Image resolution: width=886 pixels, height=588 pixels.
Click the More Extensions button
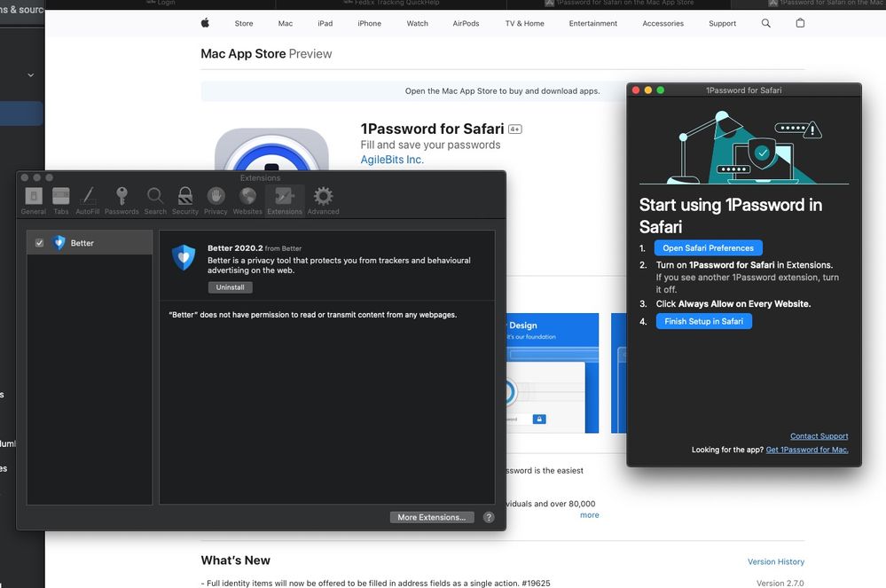(432, 517)
